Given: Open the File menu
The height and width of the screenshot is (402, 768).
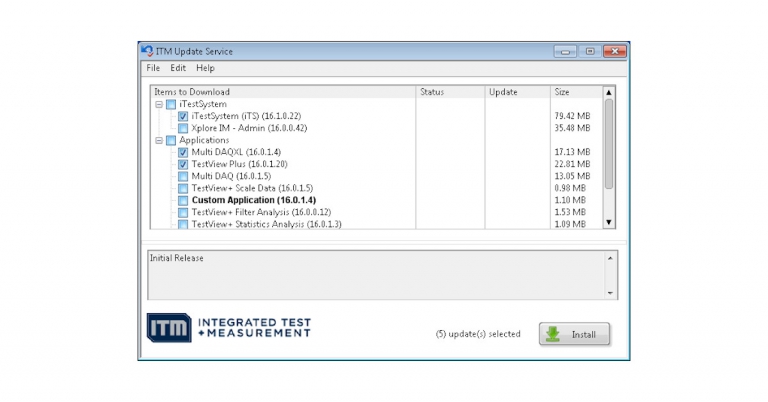Looking at the screenshot, I should tap(153, 68).
